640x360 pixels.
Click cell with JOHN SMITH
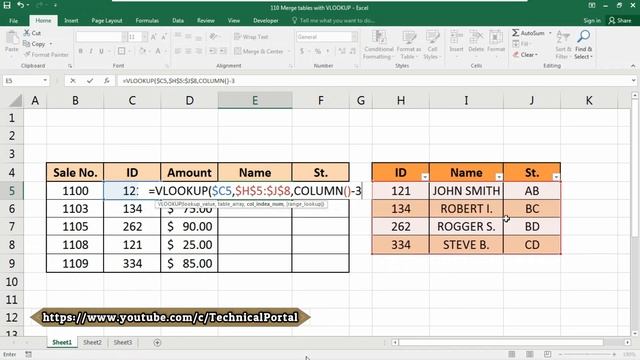466,191
